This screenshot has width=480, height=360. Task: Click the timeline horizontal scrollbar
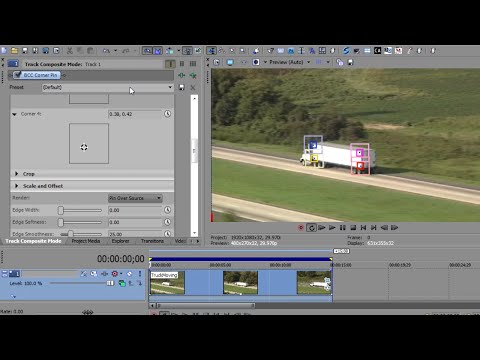(206, 305)
